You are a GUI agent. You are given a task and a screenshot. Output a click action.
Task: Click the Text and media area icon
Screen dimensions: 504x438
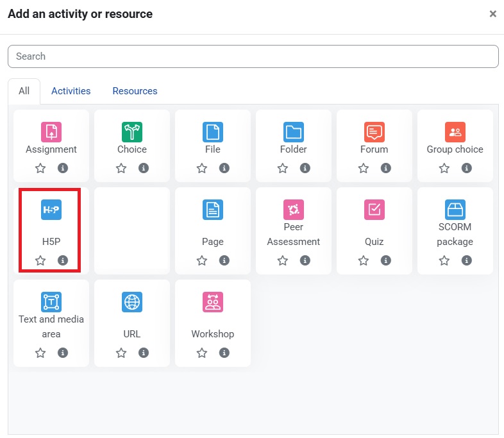coord(51,302)
